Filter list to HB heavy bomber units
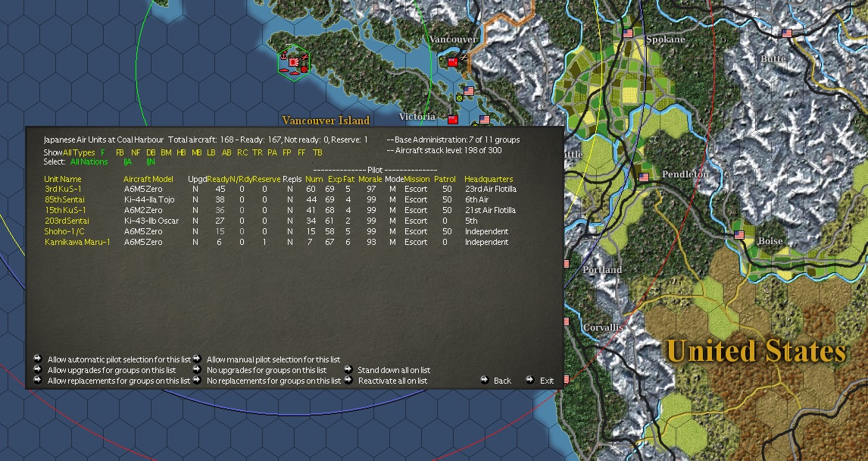 [x=181, y=152]
